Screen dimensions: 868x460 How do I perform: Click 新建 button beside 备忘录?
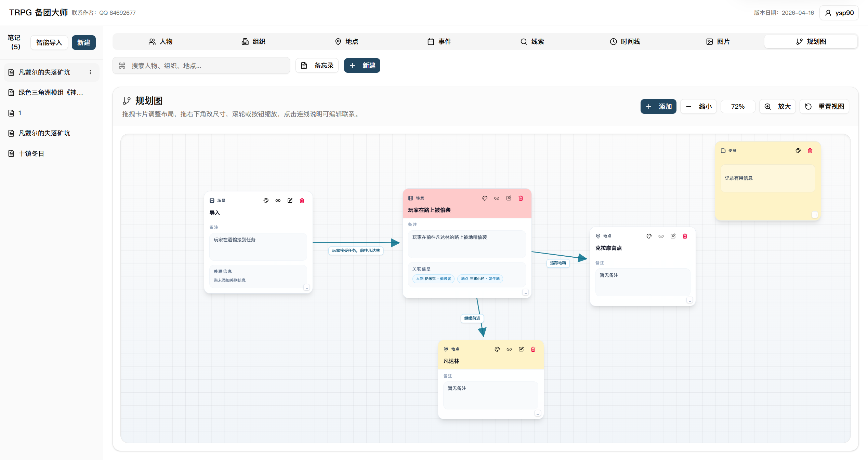coord(362,66)
